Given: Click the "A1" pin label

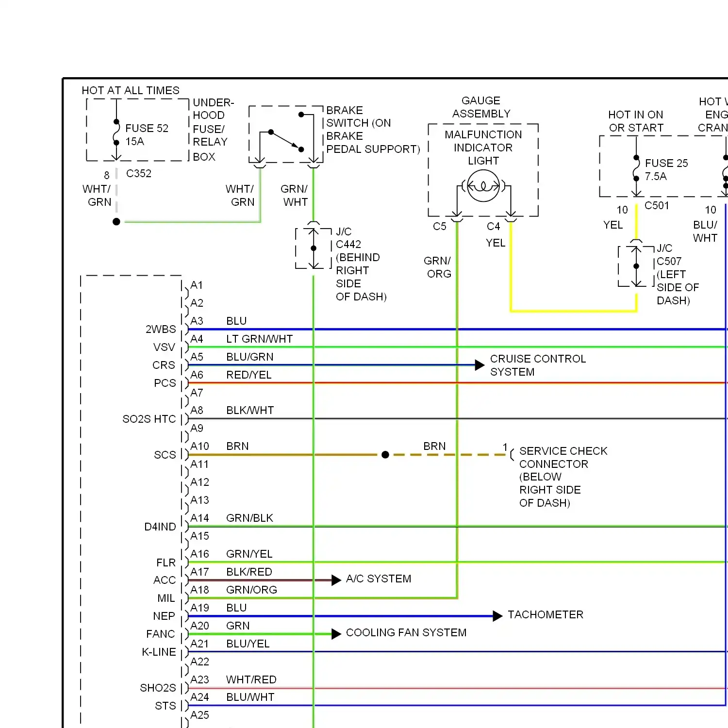Looking at the screenshot, I should [x=197, y=285].
